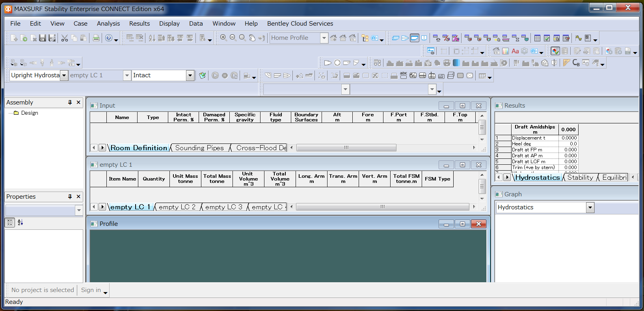
Task: Click the circle shape icon
Action: [x=337, y=63]
